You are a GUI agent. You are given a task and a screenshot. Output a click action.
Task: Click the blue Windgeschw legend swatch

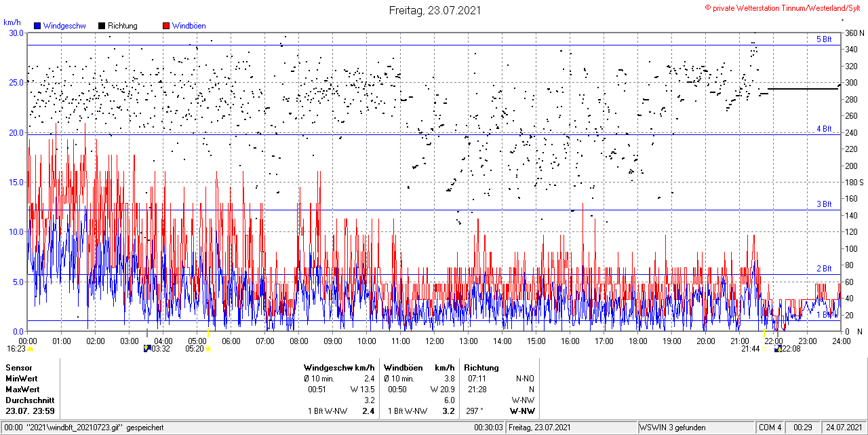38,26
